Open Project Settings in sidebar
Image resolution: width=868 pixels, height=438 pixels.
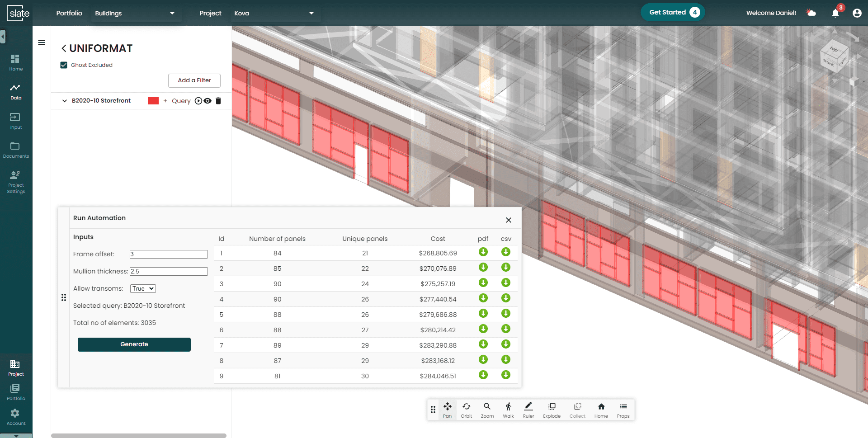(x=16, y=182)
